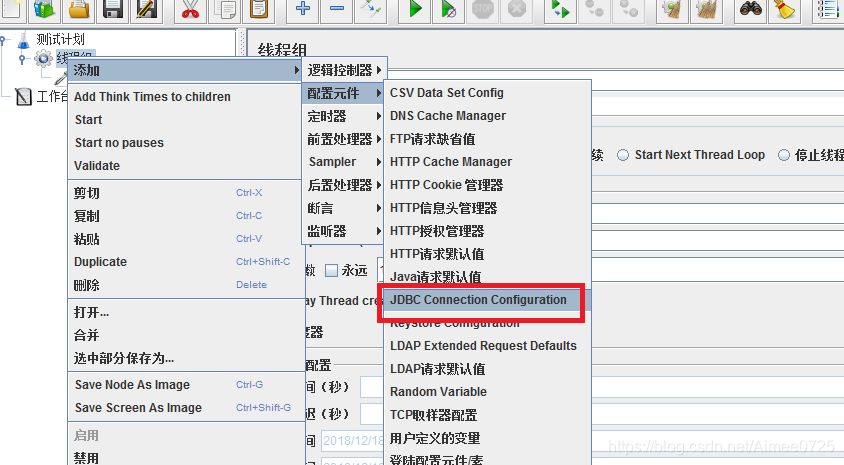The image size is (844, 465).
Task: Expand 监听器 submenu arrow
Action: click(x=379, y=231)
